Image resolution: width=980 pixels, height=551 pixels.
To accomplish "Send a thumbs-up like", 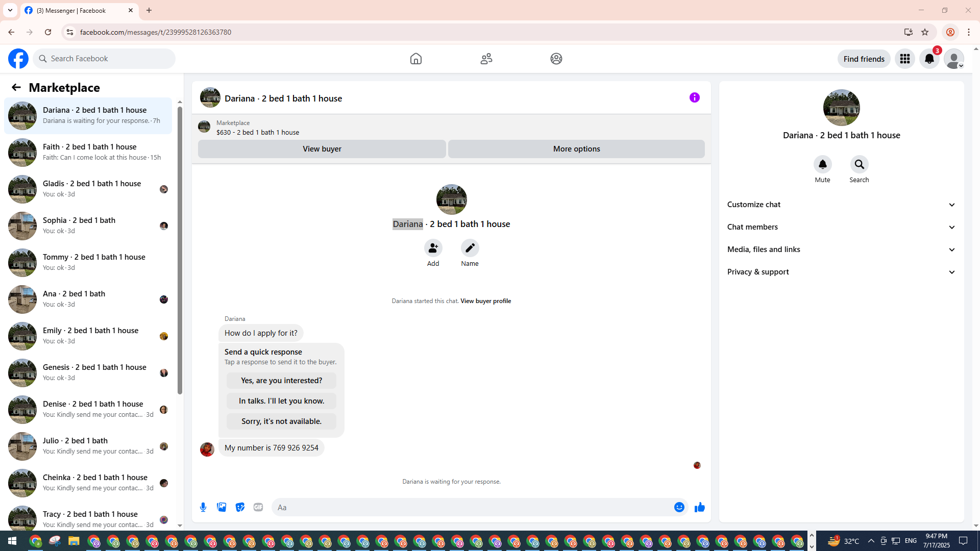I will click(700, 507).
